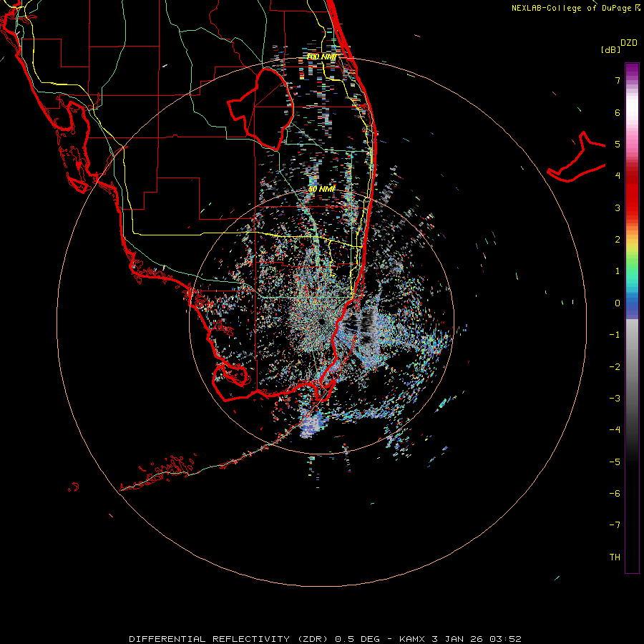The image size is (644, 644).
Task: Click the 0 tick on color scale
Action: point(618,303)
